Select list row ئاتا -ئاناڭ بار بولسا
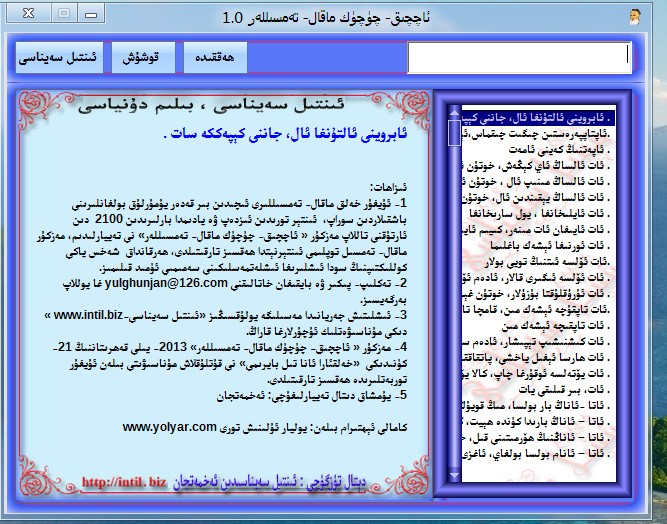667x524 pixels. tap(539, 406)
